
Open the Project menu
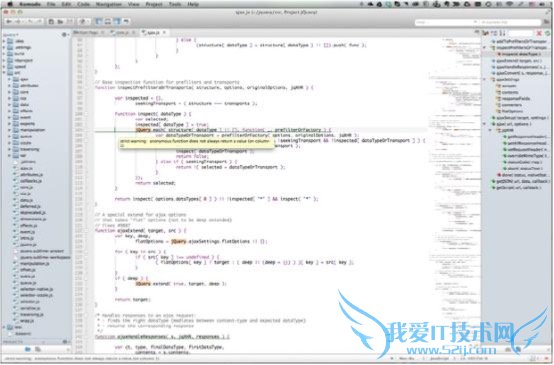(154, 4)
